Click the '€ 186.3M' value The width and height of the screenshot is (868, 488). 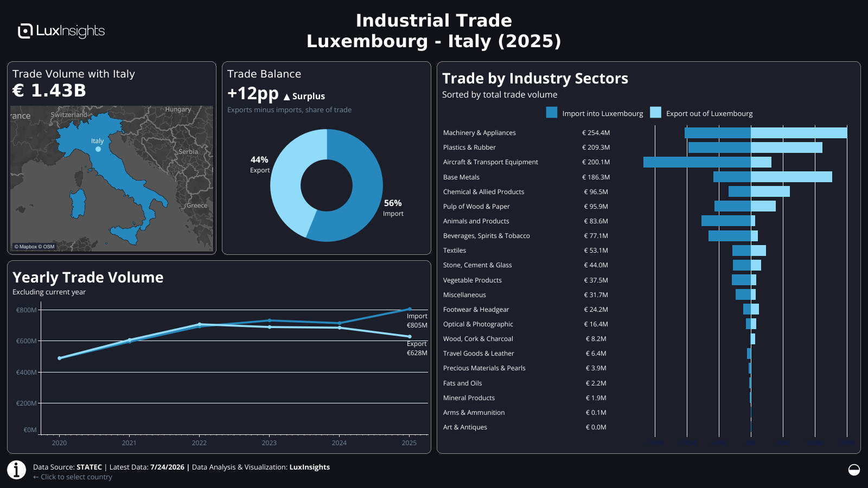click(x=596, y=177)
